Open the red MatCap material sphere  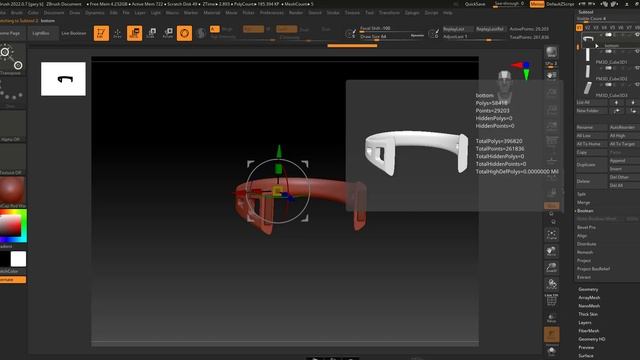click(x=12, y=191)
